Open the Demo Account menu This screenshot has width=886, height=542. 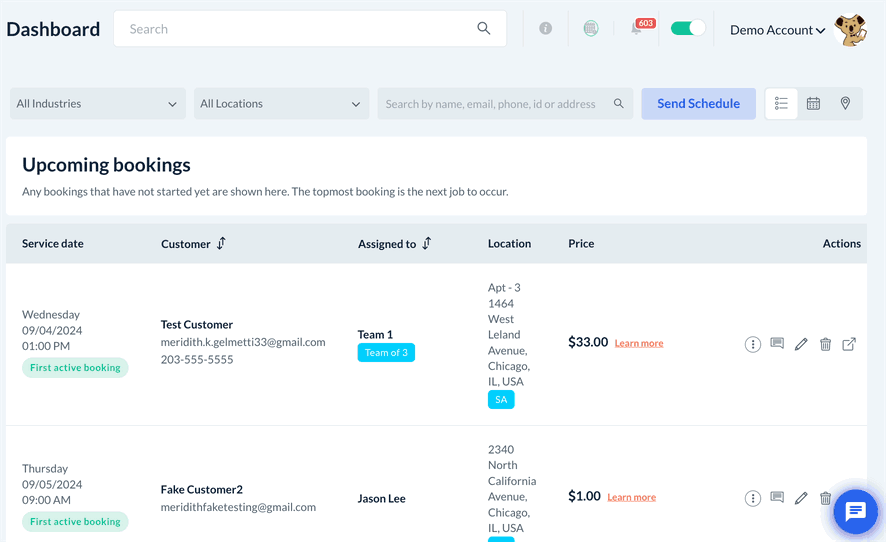[x=778, y=30]
